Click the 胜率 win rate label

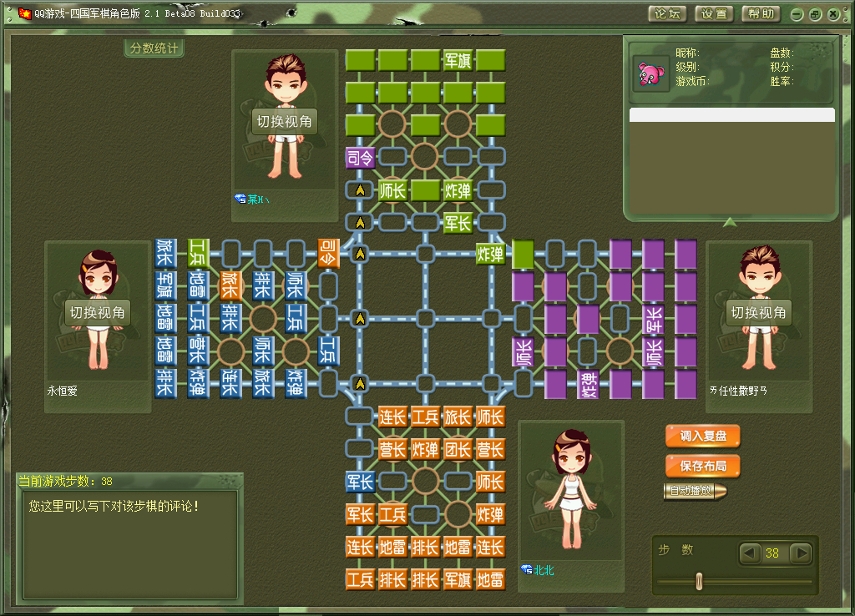782,81
